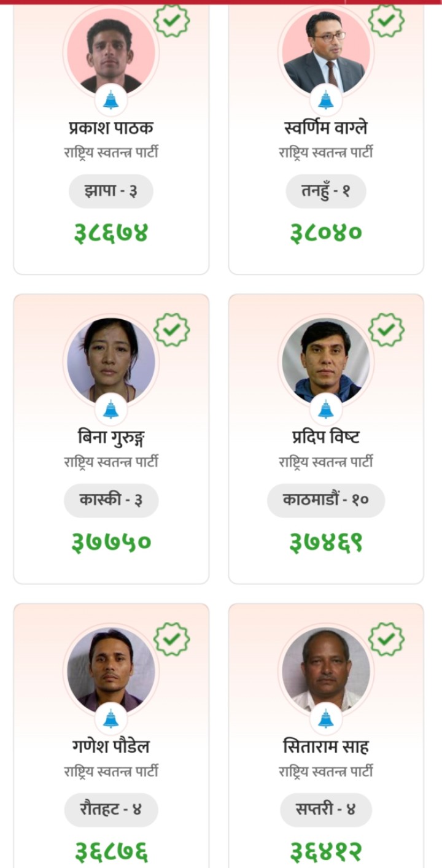Click green verified badge on सिताराम साह card
Image resolution: width=442 pixels, height=868 pixels.
[386, 639]
